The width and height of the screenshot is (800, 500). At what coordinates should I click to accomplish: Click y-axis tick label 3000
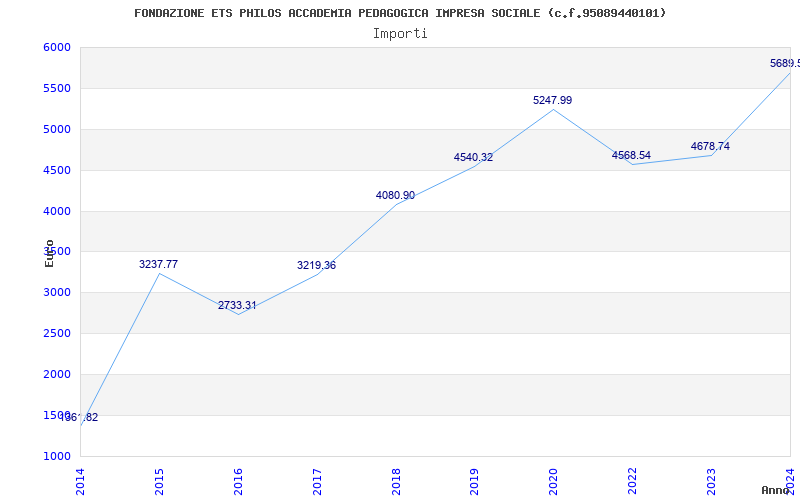point(57,292)
